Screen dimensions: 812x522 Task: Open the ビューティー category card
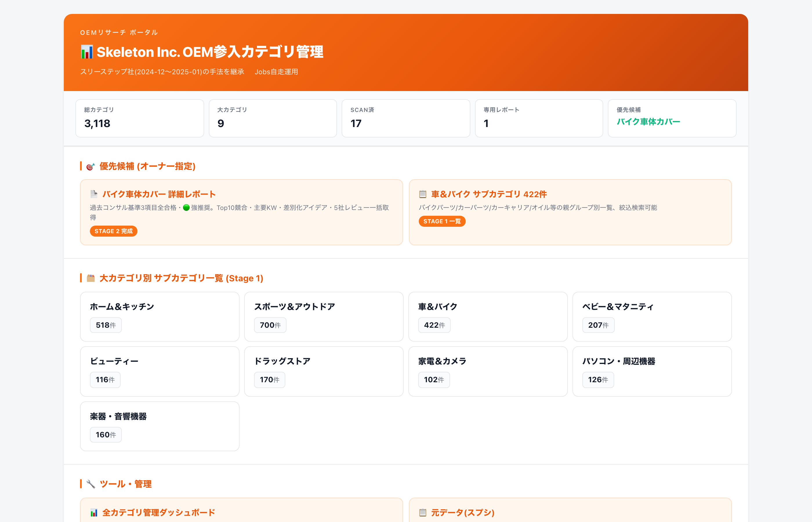click(159, 371)
